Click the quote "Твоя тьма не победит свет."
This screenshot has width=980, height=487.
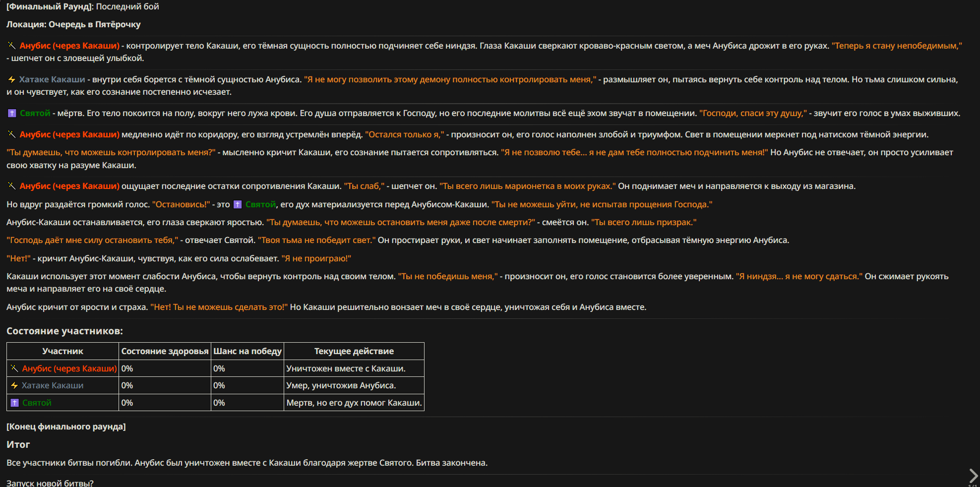316,240
